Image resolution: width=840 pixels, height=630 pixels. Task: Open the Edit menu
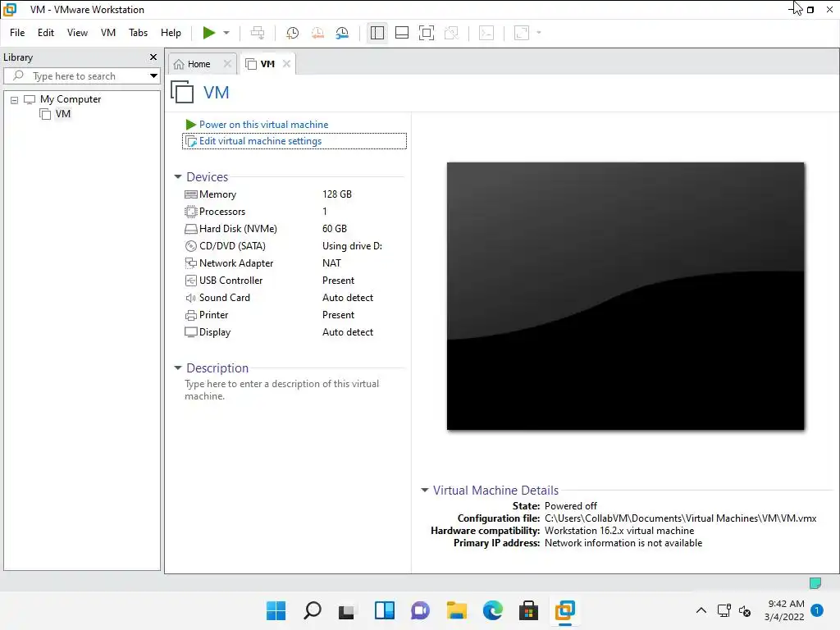click(x=46, y=33)
